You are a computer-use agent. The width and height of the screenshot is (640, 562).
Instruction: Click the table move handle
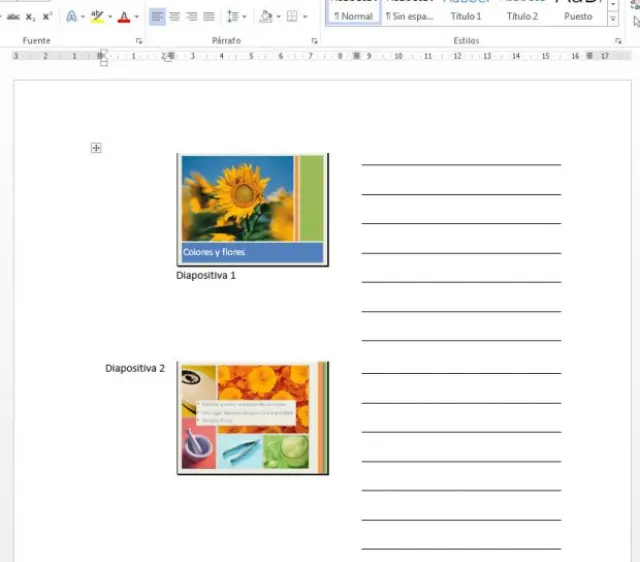click(96, 148)
